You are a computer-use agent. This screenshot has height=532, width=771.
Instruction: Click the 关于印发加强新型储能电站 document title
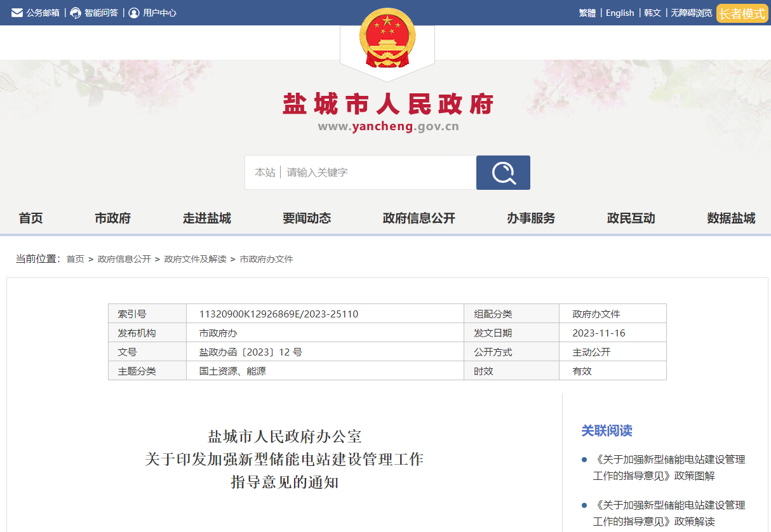[285, 459]
